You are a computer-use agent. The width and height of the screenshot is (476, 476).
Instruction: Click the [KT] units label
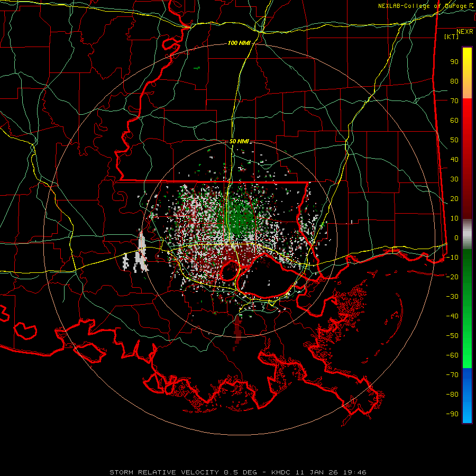coord(451,36)
